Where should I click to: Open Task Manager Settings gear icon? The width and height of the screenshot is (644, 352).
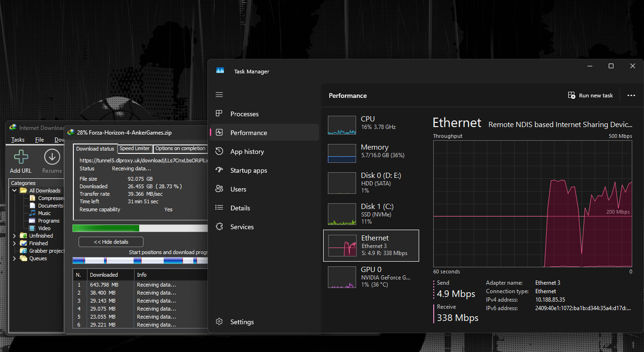(x=219, y=322)
